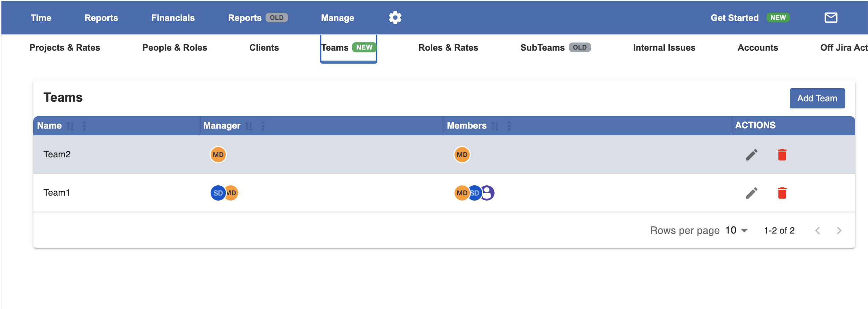The height and width of the screenshot is (309, 868).
Task: Open Name column options menu
Action: coord(84,126)
